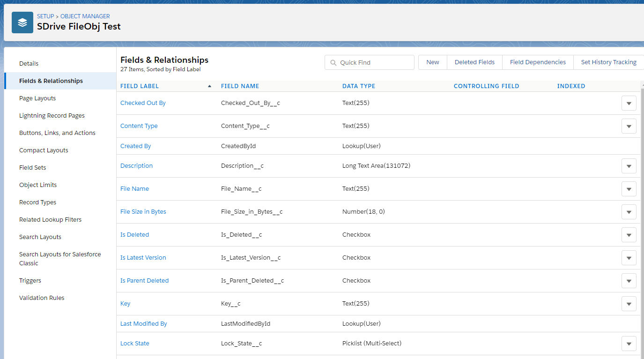The image size is (644, 359).
Task: Open the Lock State row action menu
Action: pos(629,344)
